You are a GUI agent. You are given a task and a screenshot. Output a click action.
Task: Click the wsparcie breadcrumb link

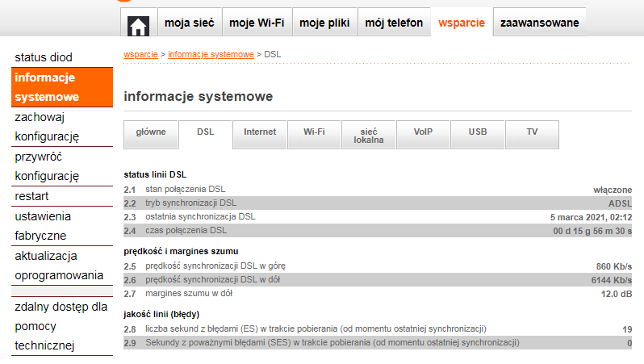(140, 54)
